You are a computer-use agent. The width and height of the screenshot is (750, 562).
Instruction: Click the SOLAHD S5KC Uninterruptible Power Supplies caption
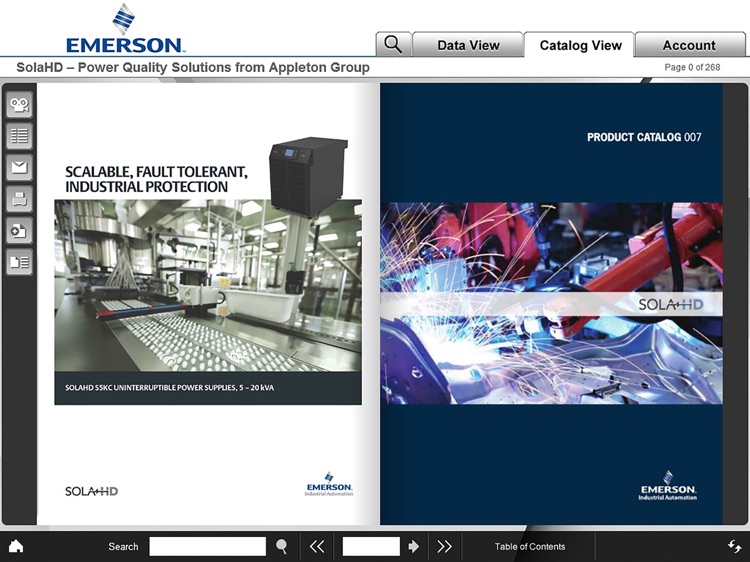coord(169,387)
